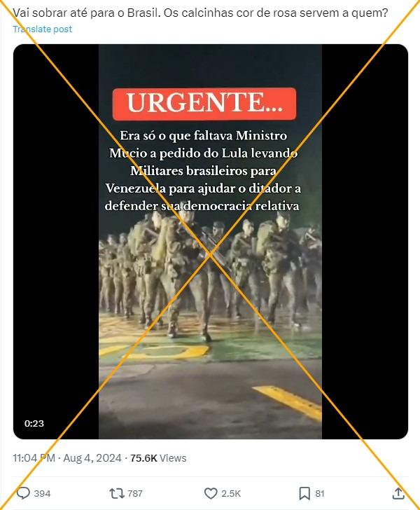Click the 81 bookmarks count
The width and height of the screenshot is (420, 510).
coord(320,493)
